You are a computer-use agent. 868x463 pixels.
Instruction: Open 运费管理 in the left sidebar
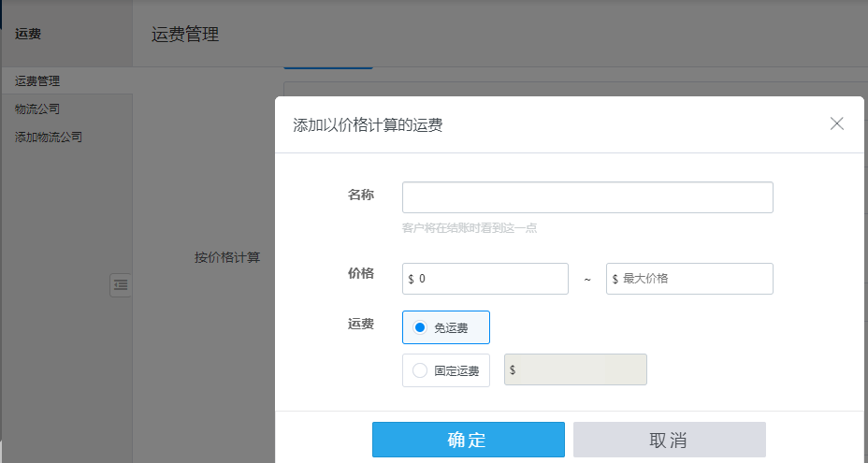pos(37,81)
